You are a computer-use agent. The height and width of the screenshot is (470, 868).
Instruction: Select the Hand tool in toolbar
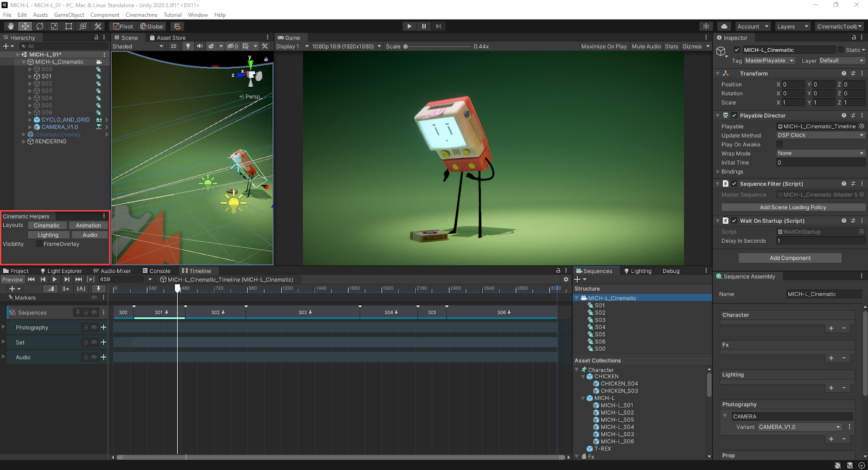coord(11,26)
